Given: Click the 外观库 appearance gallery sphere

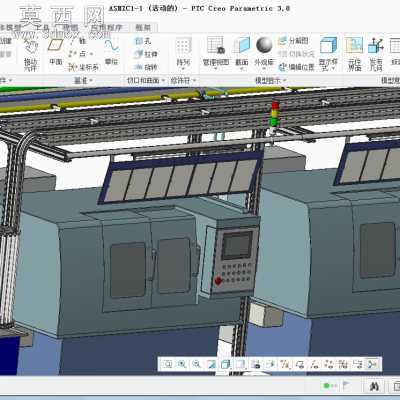Looking at the screenshot, I should (264, 45).
